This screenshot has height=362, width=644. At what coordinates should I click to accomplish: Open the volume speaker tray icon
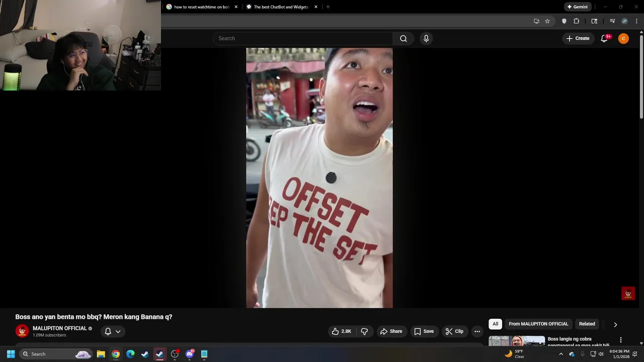(601, 354)
